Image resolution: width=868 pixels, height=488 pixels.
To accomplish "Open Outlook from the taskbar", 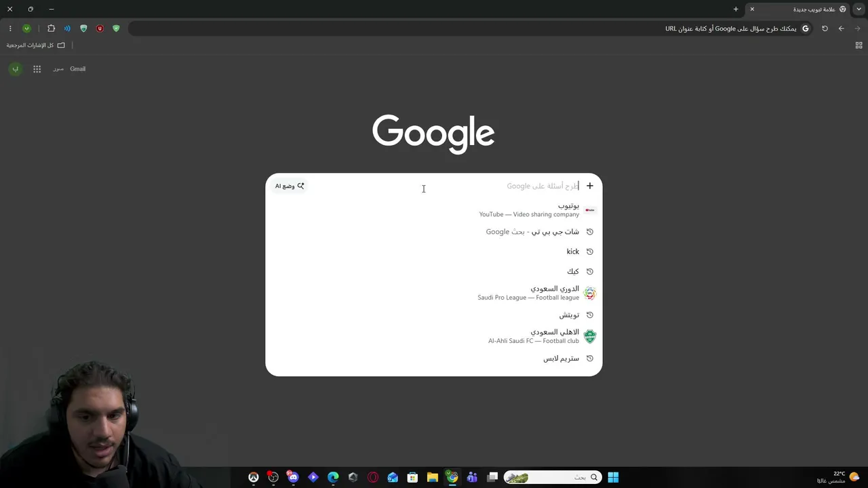I will click(393, 477).
